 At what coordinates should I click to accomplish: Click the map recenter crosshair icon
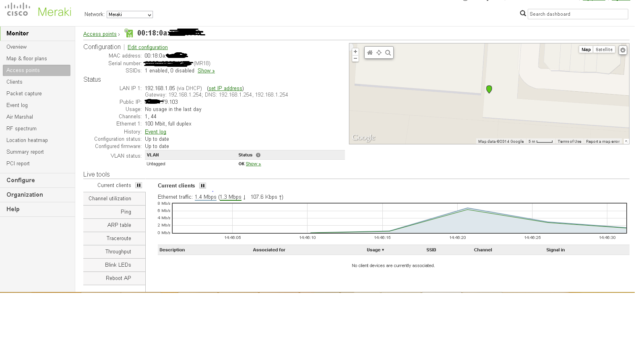coord(379,53)
